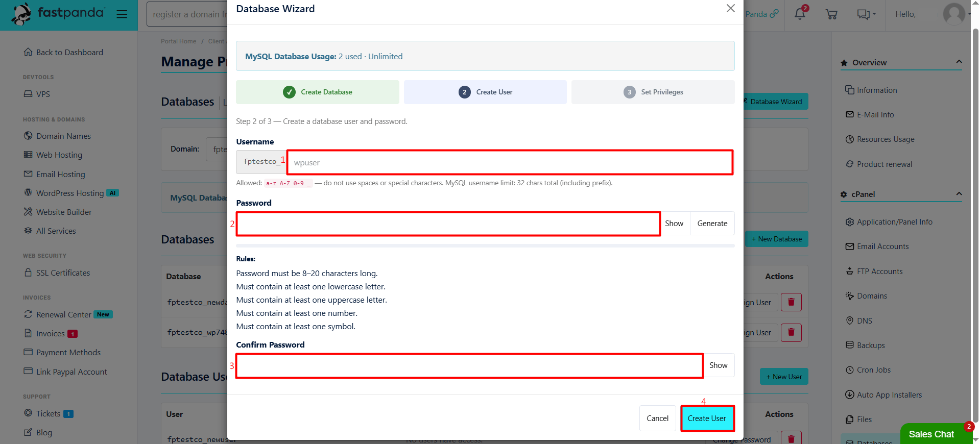Click trash icon in Database Users row
Screen dimensions: 980x444
[791, 438]
